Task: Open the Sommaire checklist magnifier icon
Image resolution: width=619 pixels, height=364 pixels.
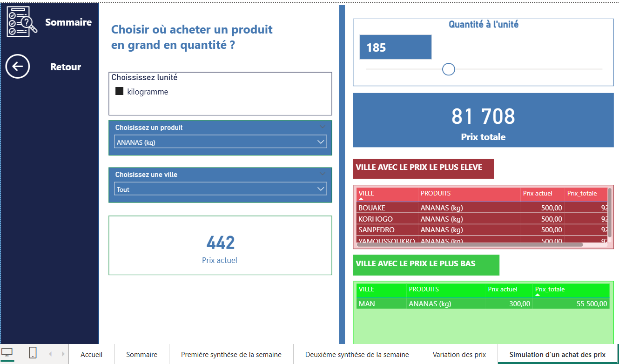Action: 21,21
